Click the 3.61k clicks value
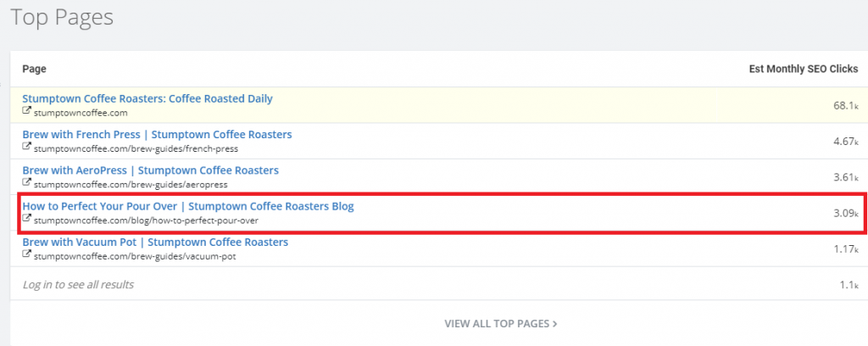The height and width of the screenshot is (346, 868). coord(845,177)
